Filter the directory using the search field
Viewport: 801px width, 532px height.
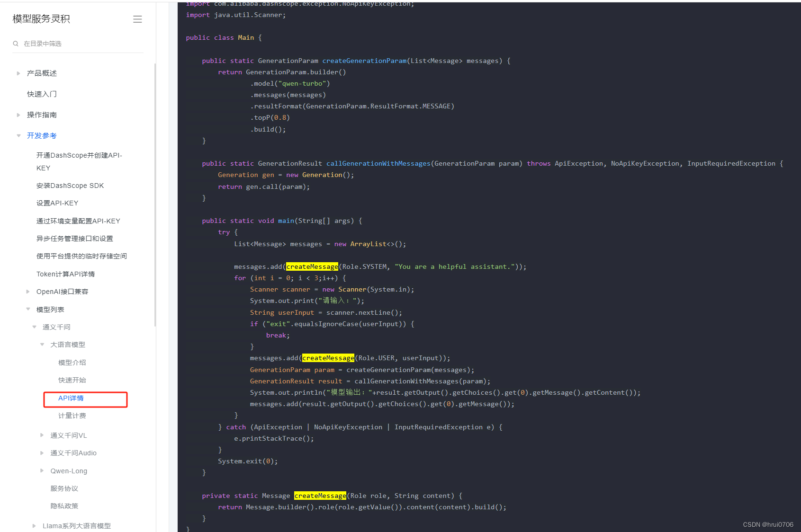(78, 44)
